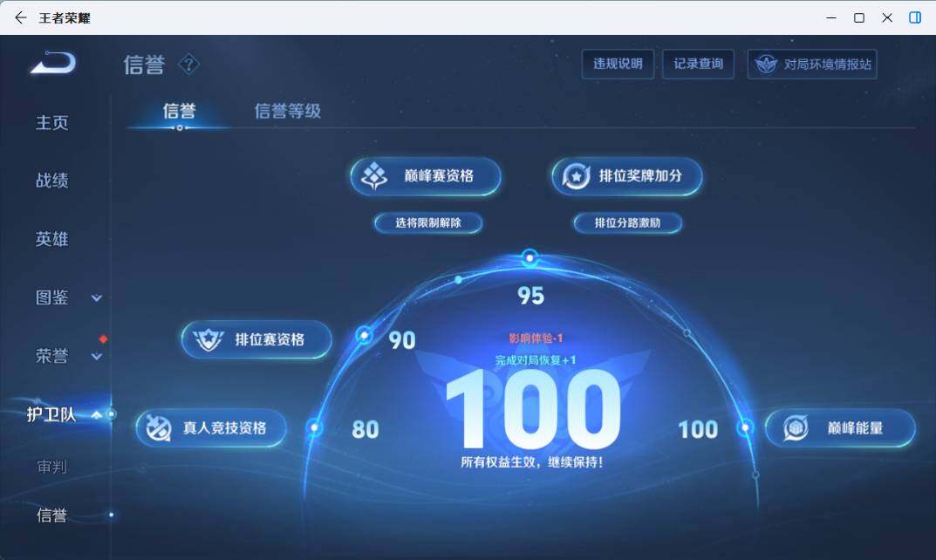The image size is (936, 560).
Task: Select 审判 under 护卫队 in the sidebar
Action: [x=52, y=467]
